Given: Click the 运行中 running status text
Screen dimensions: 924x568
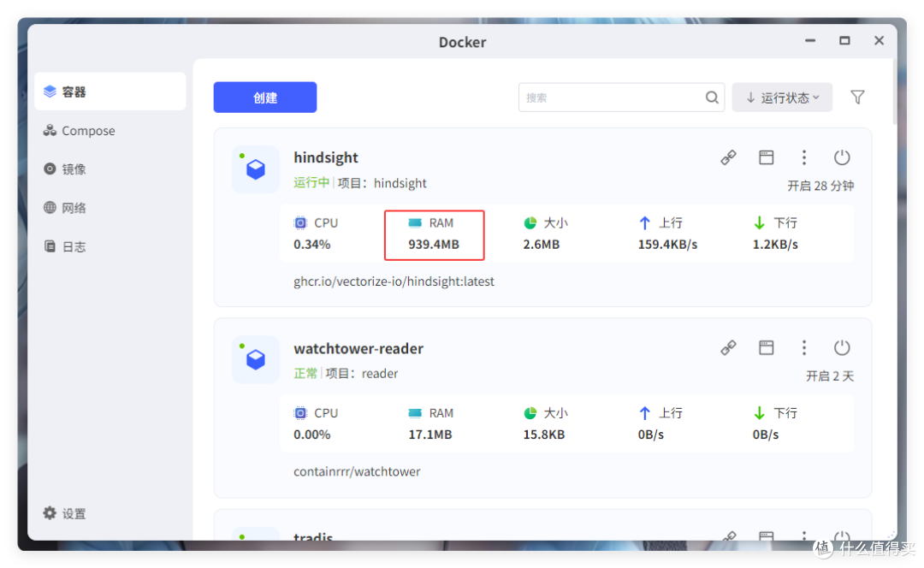Looking at the screenshot, I should coord(311,183).
